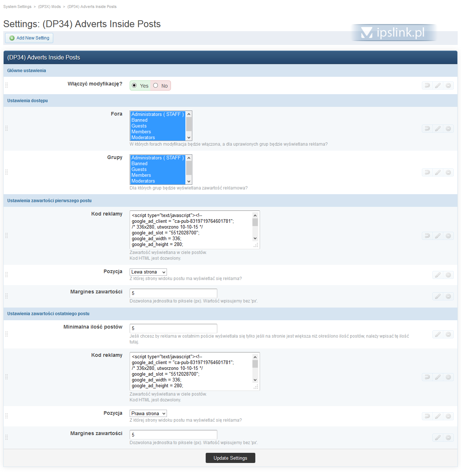Select Members in the Grupy list
Viewport: 461px width, 476px height.
coord(158,175)
